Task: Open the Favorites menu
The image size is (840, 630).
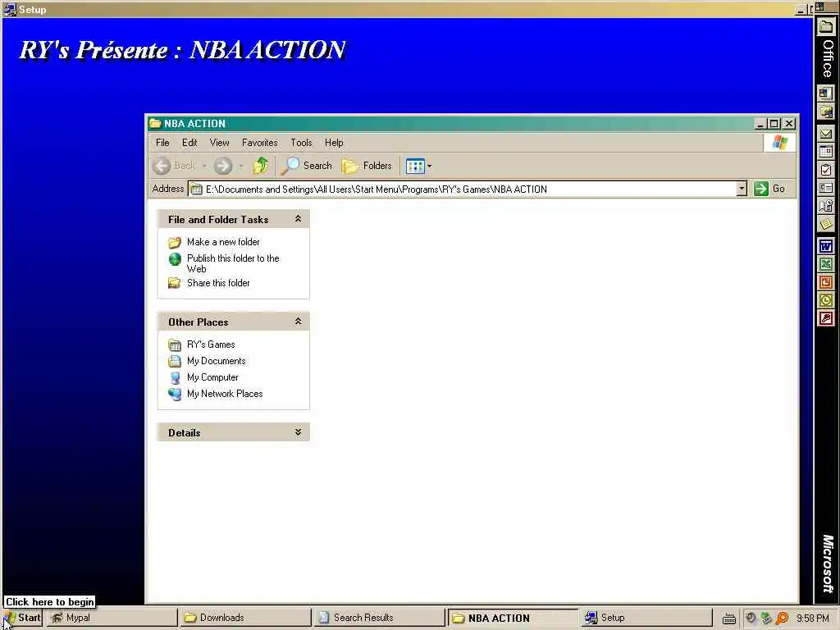Action: point(260,143)
